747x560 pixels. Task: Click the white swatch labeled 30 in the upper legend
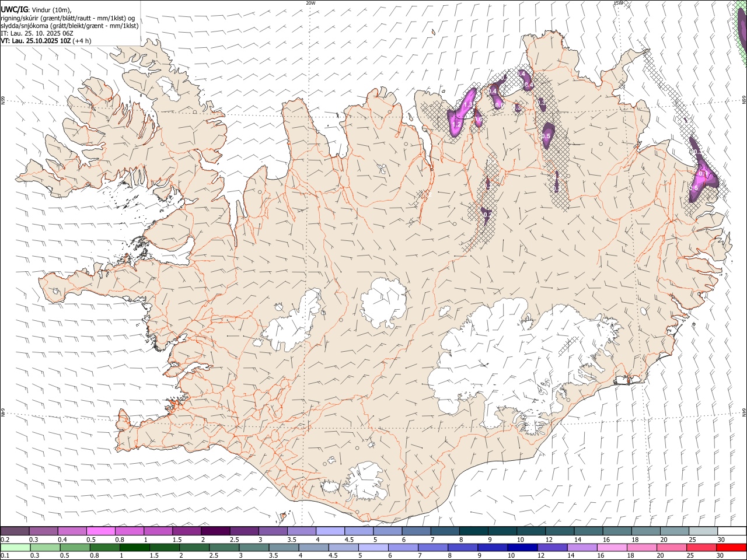[732, 531]
